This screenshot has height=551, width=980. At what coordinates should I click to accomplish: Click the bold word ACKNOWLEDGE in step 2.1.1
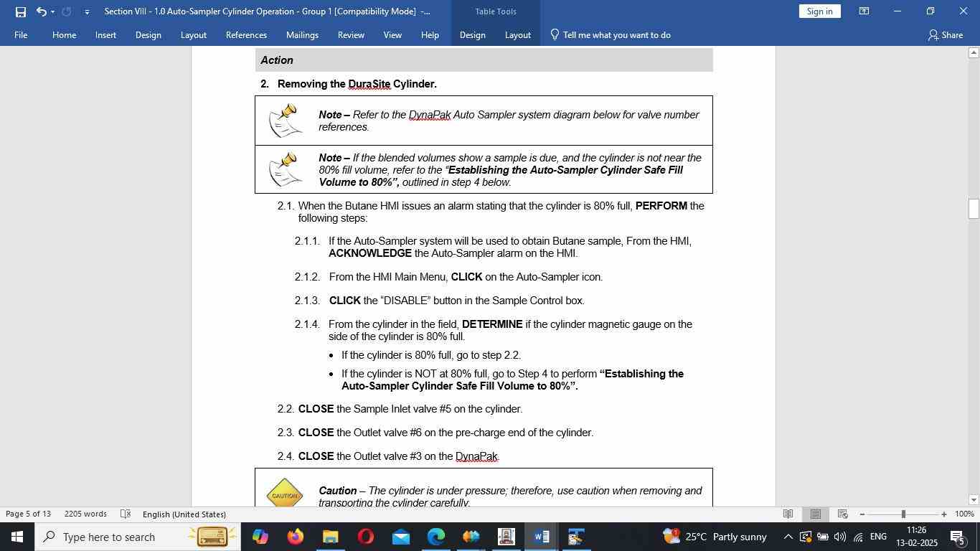pyautogui.click(x=370, y=253)
